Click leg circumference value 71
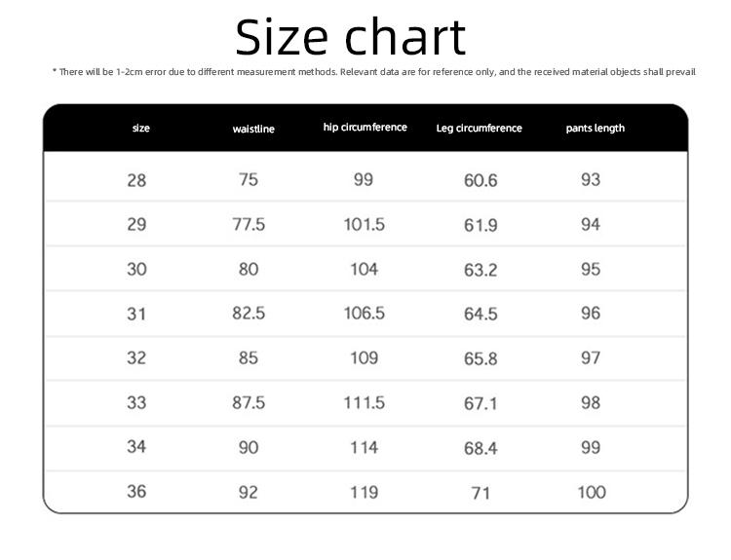 tap(481, 494)
